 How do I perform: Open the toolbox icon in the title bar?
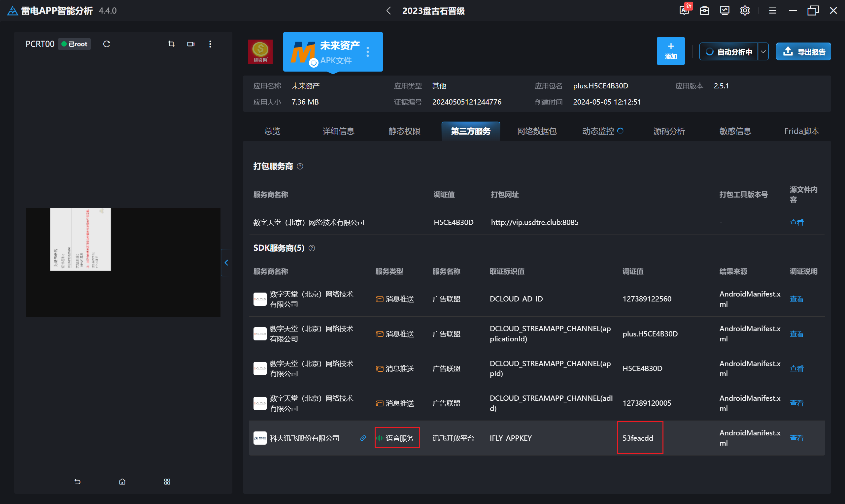(704, 11)
